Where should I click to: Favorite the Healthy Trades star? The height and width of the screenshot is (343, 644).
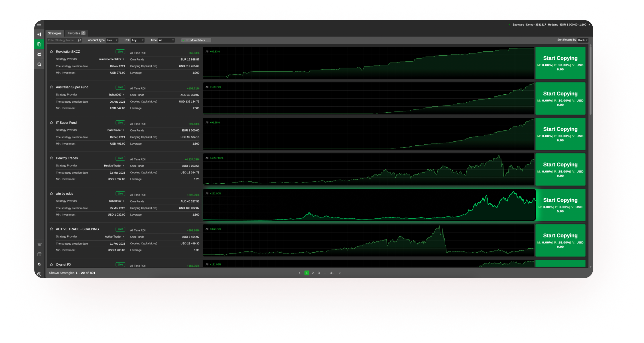pyautogui.click(x=52, y=158)
